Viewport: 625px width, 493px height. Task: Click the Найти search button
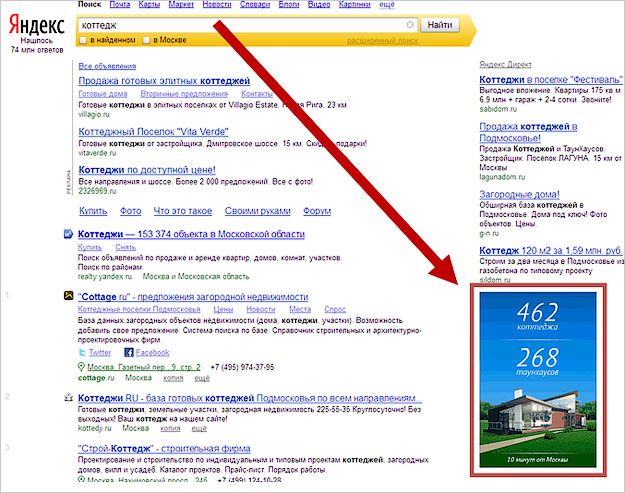coord(440,25)
